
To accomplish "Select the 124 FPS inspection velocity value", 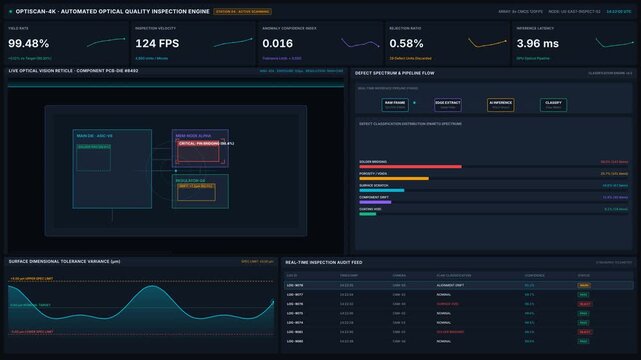I will tap(157, 43).
